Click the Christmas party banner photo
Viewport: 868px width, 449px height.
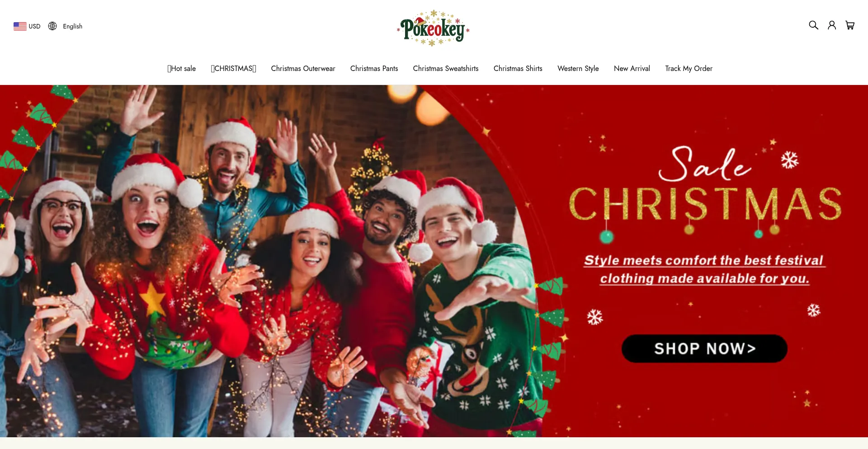coord(271,261)
